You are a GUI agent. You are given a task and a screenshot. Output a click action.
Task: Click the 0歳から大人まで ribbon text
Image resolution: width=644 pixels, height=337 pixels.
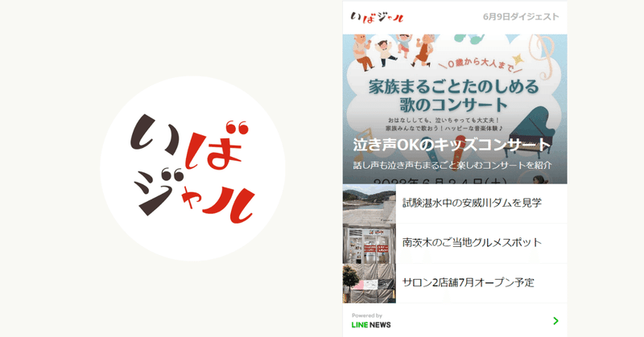[479, 63]
